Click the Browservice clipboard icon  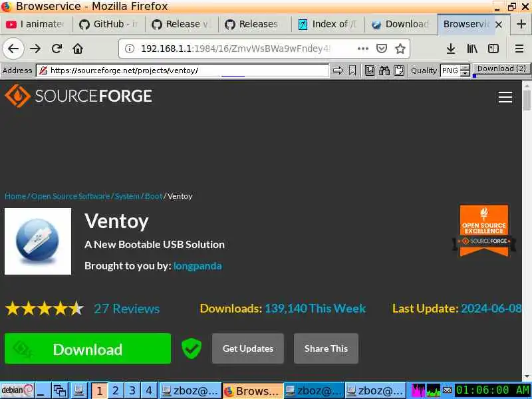pos(399,70)
